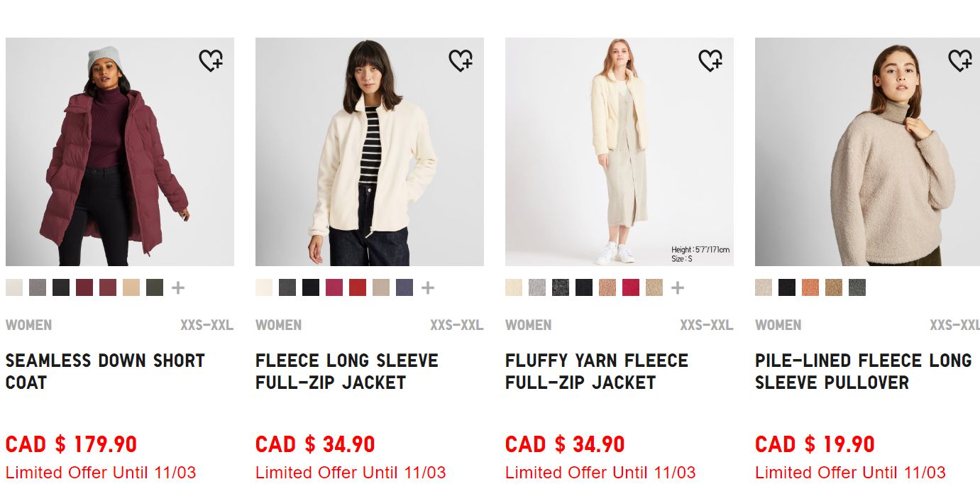The image size is (980, 484).
Task: Click the Fluffy Yarn Fleece Full-Zip Jacket title
Action: [597, 371]
